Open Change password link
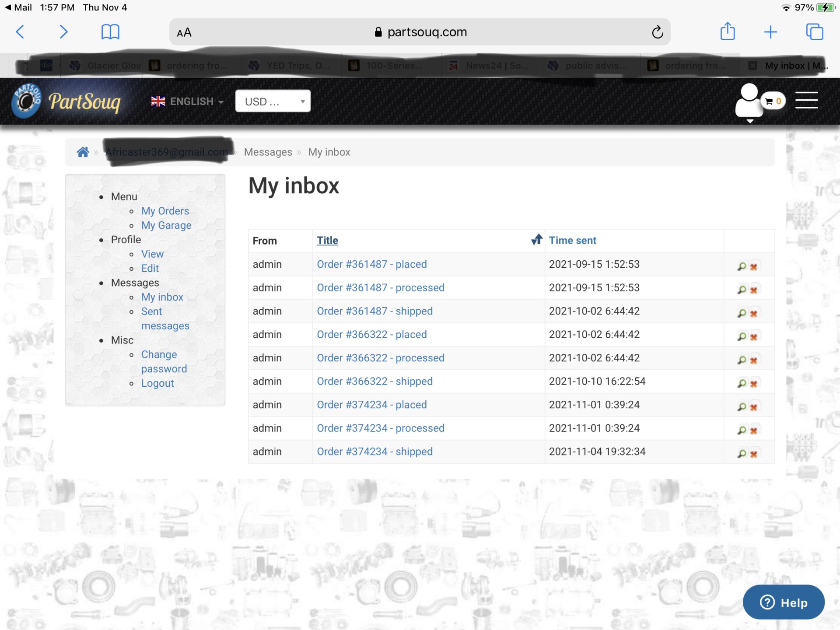Image resolution: width=840 pixels, height=630 pixels. [x=164, y=361]
